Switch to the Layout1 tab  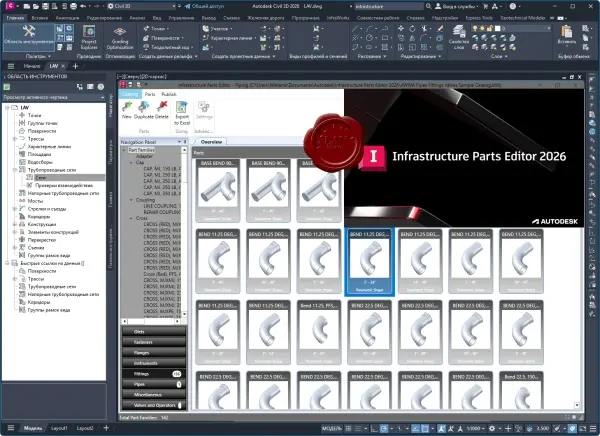59,428
